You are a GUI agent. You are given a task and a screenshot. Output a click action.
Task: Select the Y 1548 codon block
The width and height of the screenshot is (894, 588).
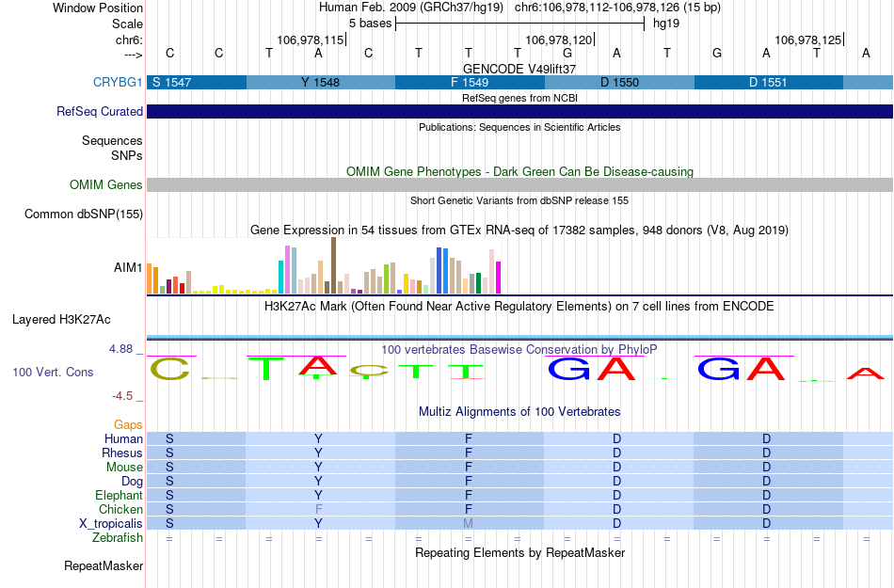320,82
